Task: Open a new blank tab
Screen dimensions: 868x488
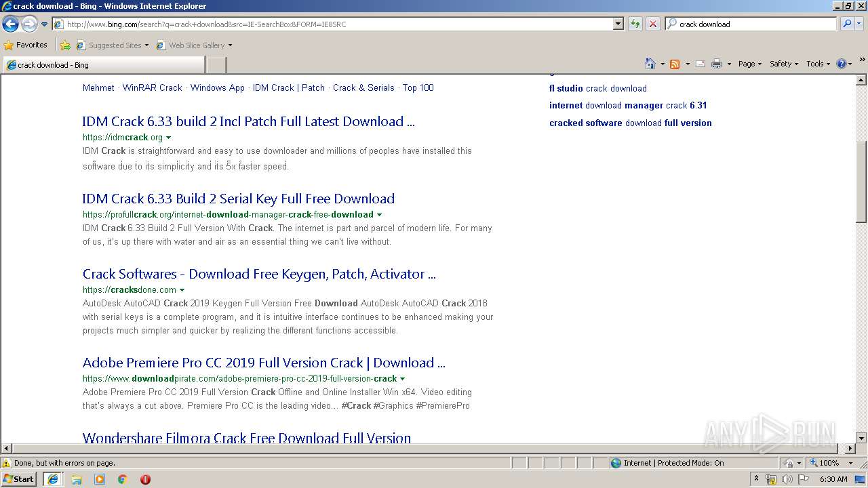Action: (216, 65)
